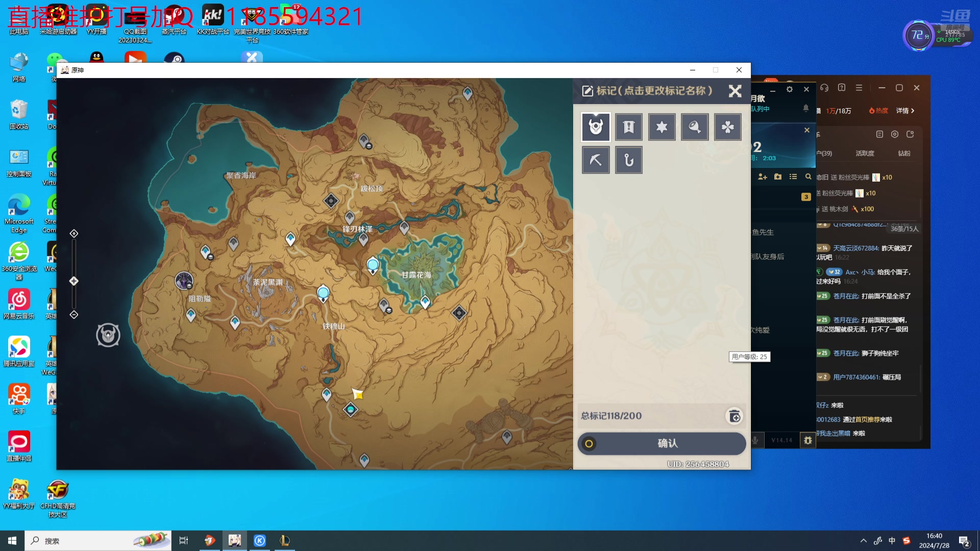Choose the six-pointed star pin icon
Screen dimensions: 980x551
662,127
